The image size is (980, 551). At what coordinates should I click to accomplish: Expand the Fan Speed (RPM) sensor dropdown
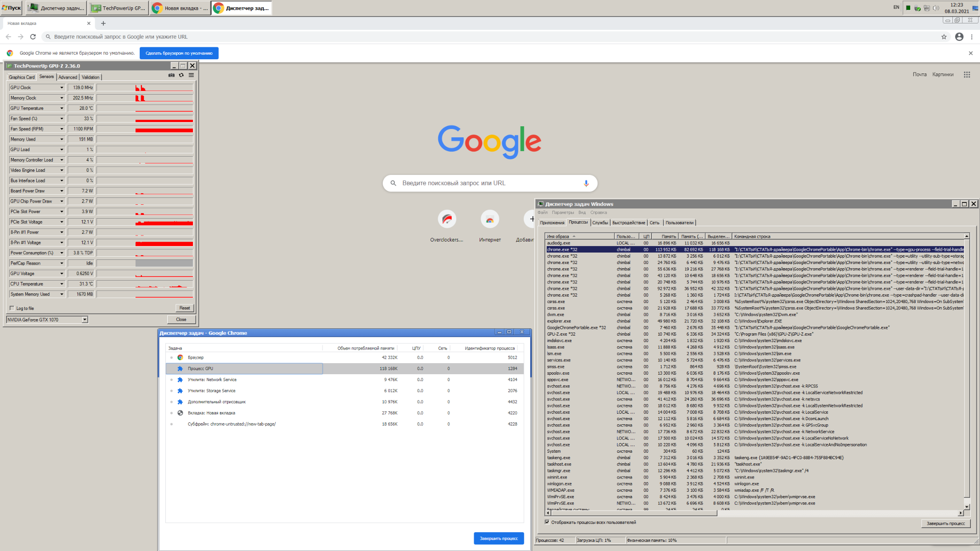[62, 129]
